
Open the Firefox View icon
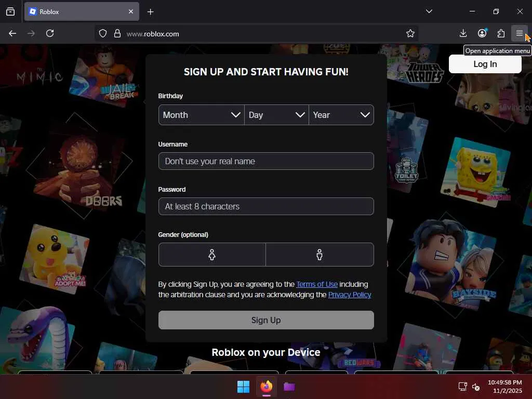coord(10,11)
